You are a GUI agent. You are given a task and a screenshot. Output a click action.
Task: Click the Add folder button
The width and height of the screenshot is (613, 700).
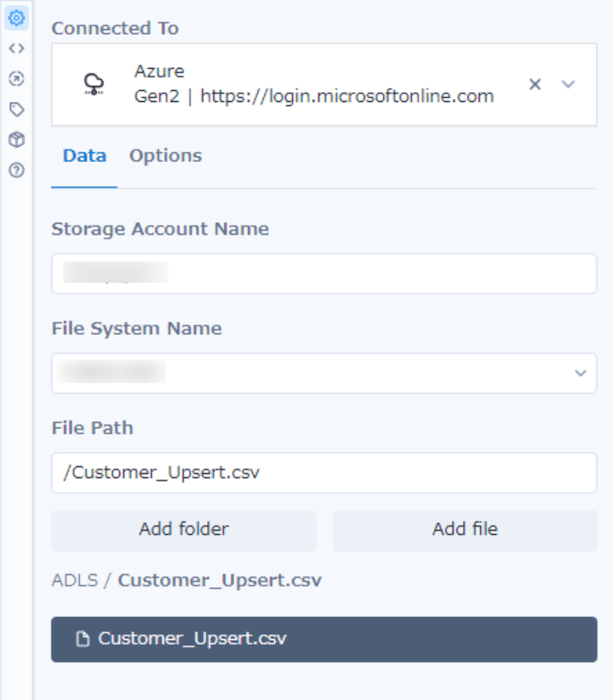click(183, 529)
